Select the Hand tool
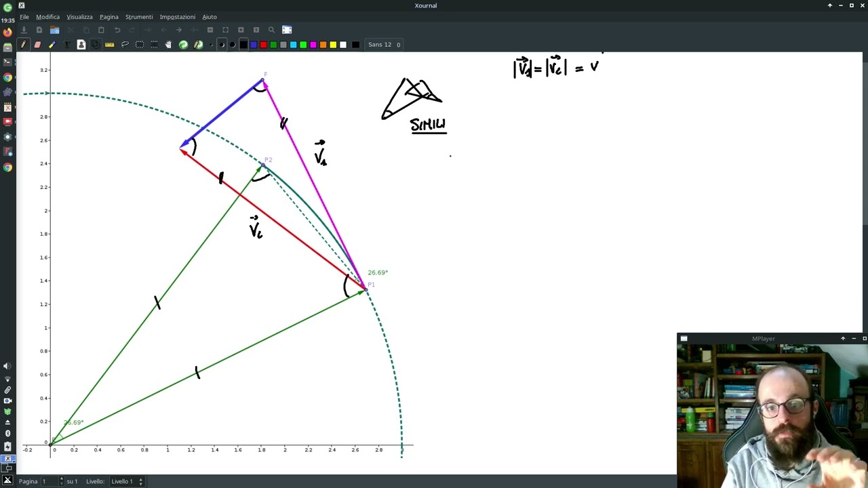 [168, 45]
